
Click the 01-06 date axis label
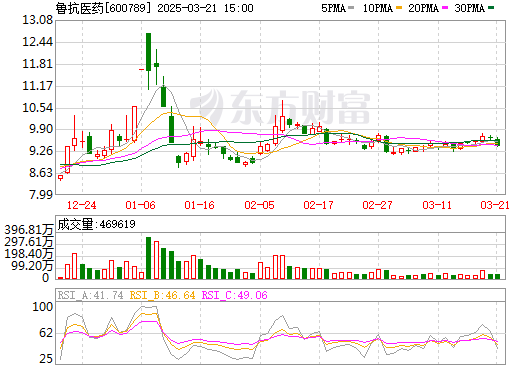pyautogui.click(x=140, y=205)
